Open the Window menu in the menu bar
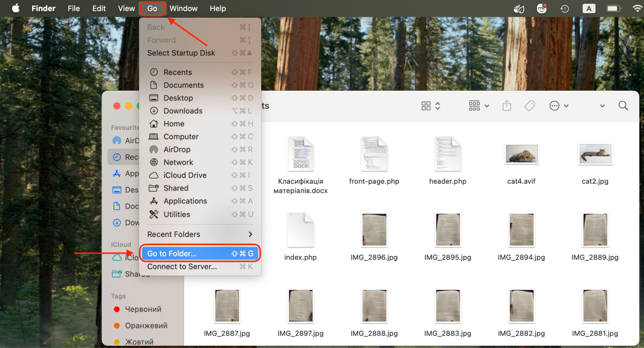 tap(183, 8)
